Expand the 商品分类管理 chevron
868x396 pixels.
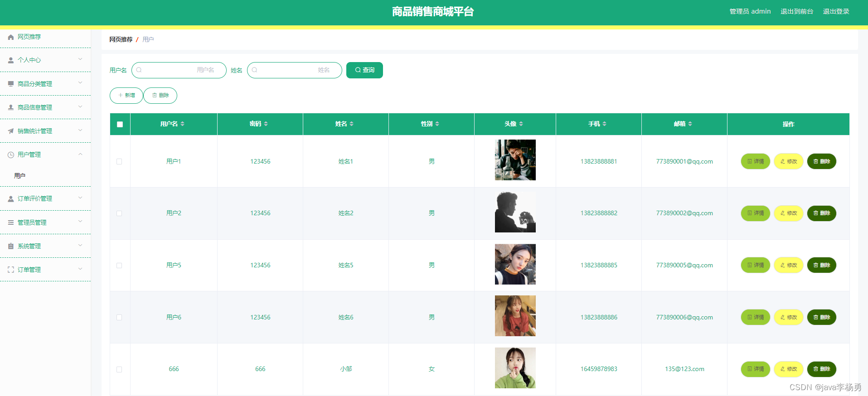click(80, 82)
